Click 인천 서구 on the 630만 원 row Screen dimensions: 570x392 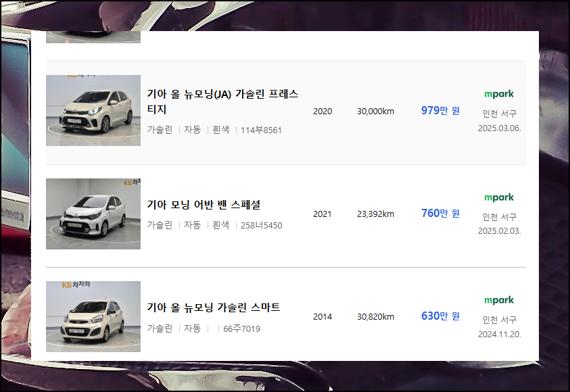pyautogui.click(x=500, y=320)
